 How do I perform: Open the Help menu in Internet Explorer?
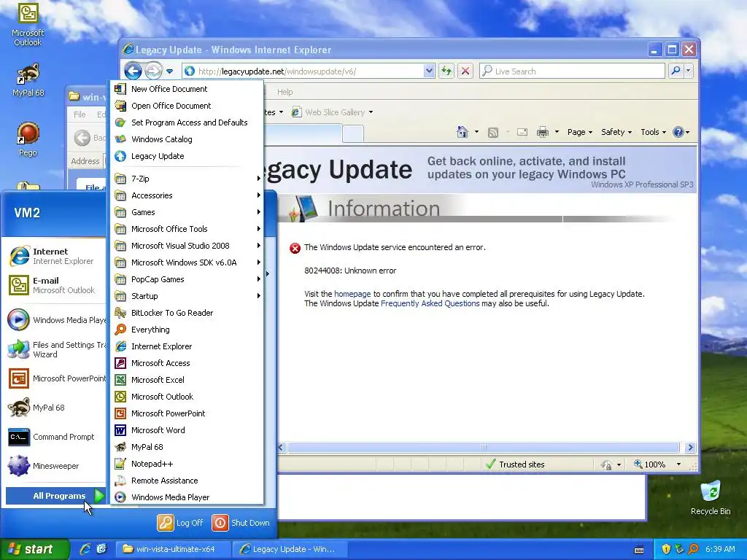[x=285, y=92]
